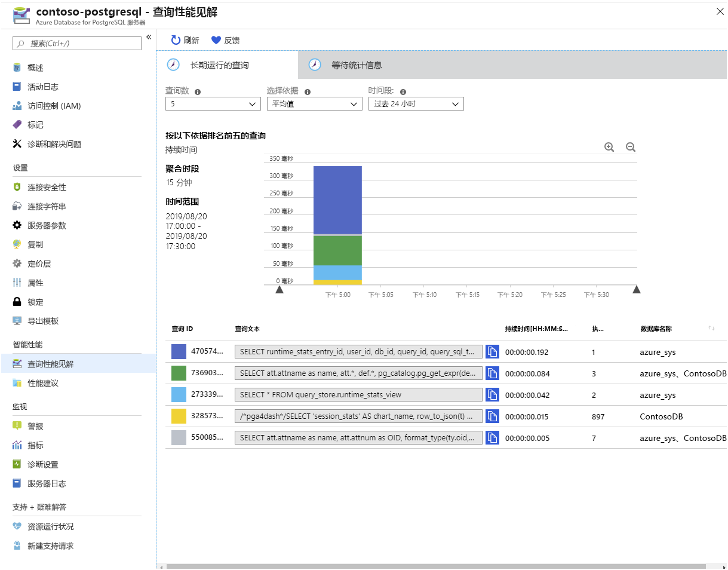Screen dimensions: 728x570
Task: Click the right time range triangle marker
Action: click(x=637, y=290)
